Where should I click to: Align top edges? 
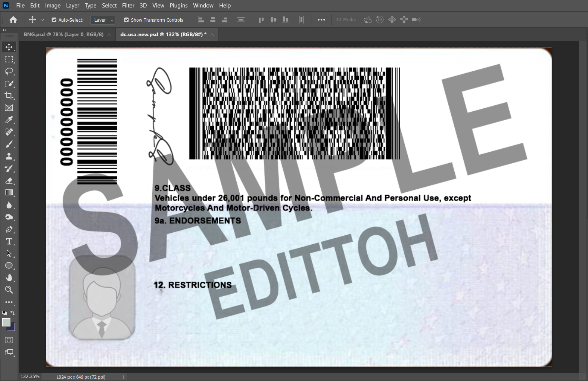pyautogui.click(x=261, y=20)
